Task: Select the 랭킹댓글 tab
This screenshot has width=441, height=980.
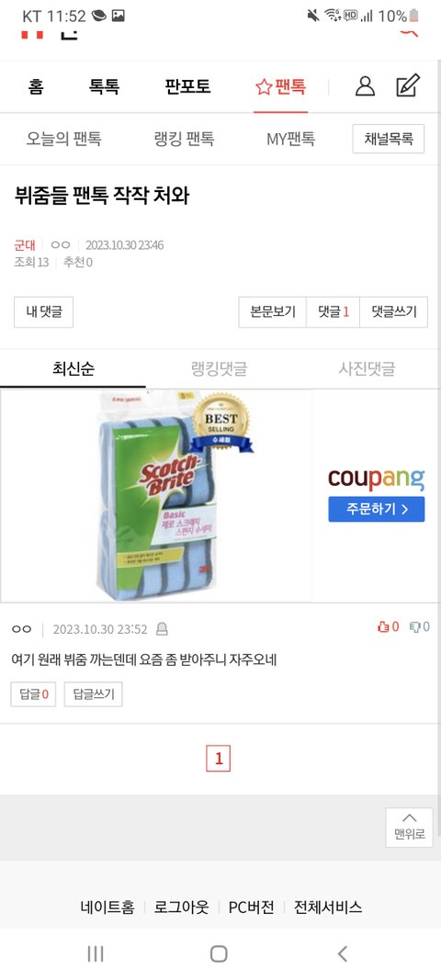Action: tap(219, 368)
